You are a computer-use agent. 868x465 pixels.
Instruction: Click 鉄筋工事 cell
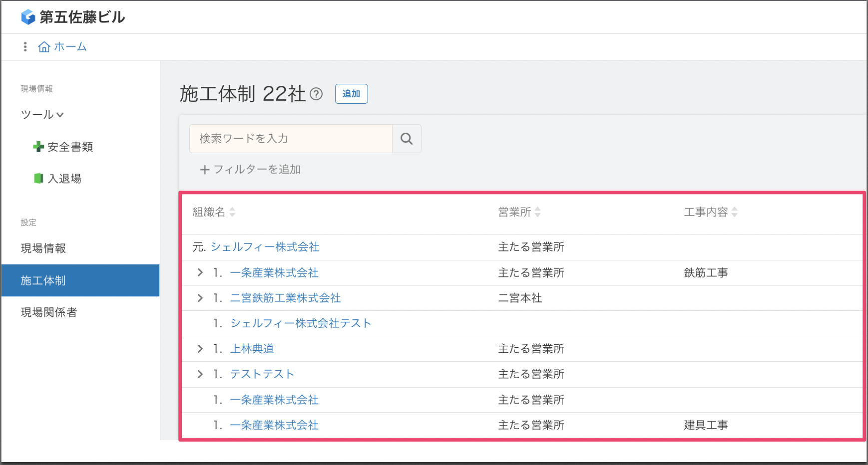pos(706,273)
